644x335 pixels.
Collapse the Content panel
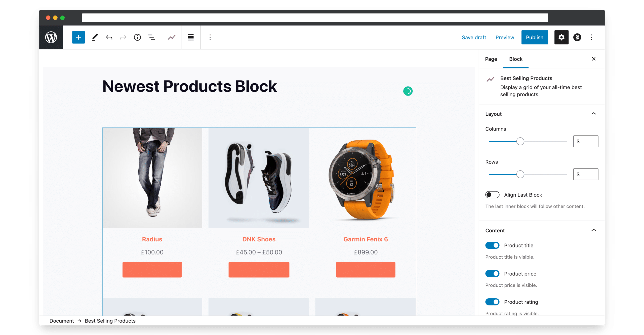point(593,230)
